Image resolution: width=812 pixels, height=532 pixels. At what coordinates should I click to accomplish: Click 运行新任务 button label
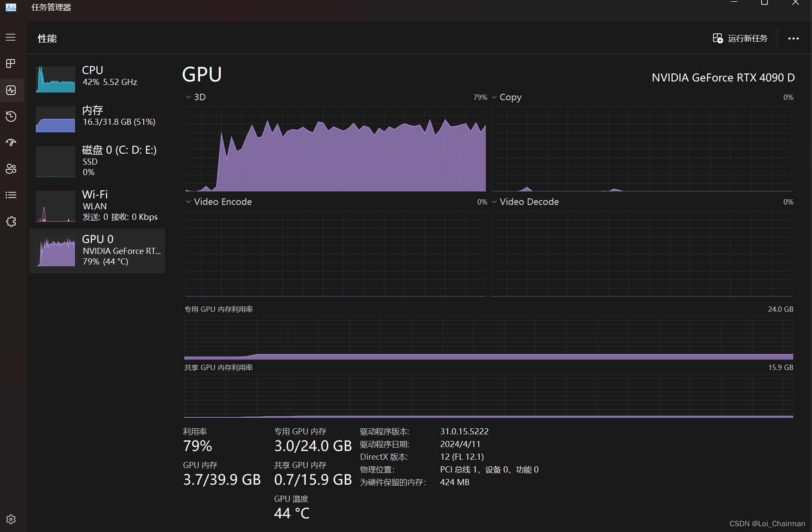(748, 39)
